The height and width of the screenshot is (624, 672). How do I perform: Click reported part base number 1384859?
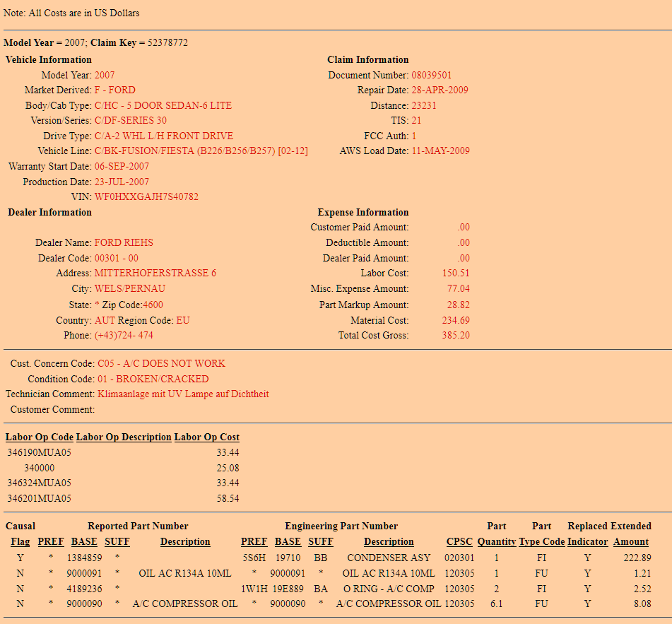(84, 558)
